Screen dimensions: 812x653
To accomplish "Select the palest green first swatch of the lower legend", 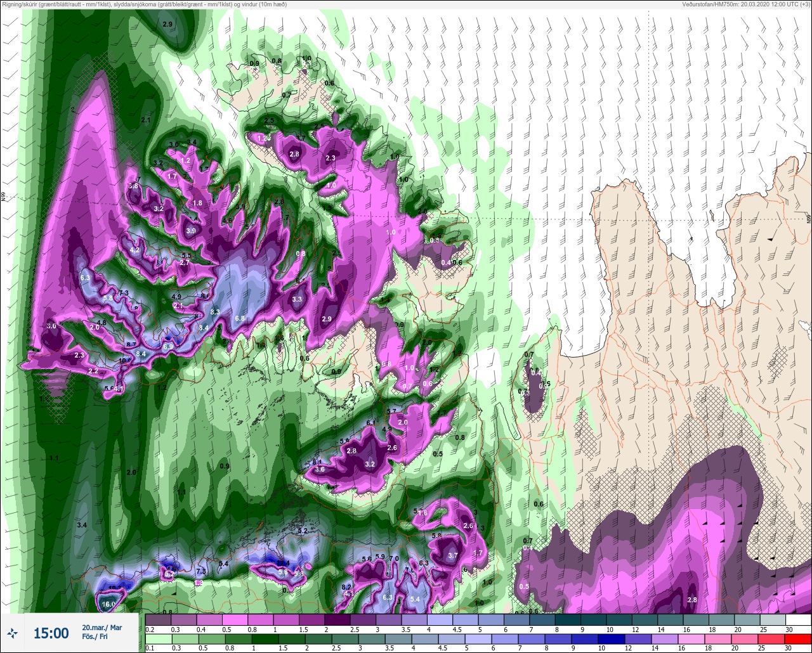I will pos(157,638).
